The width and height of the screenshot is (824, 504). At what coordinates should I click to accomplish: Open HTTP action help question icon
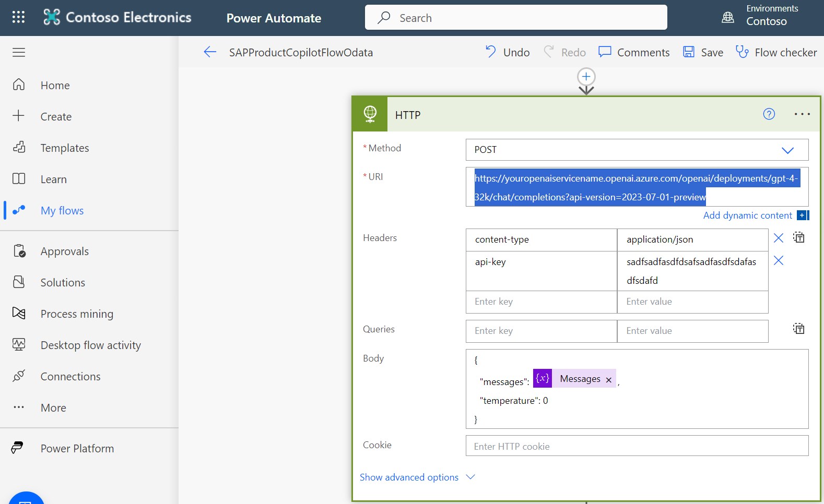[x=769, y=114]
